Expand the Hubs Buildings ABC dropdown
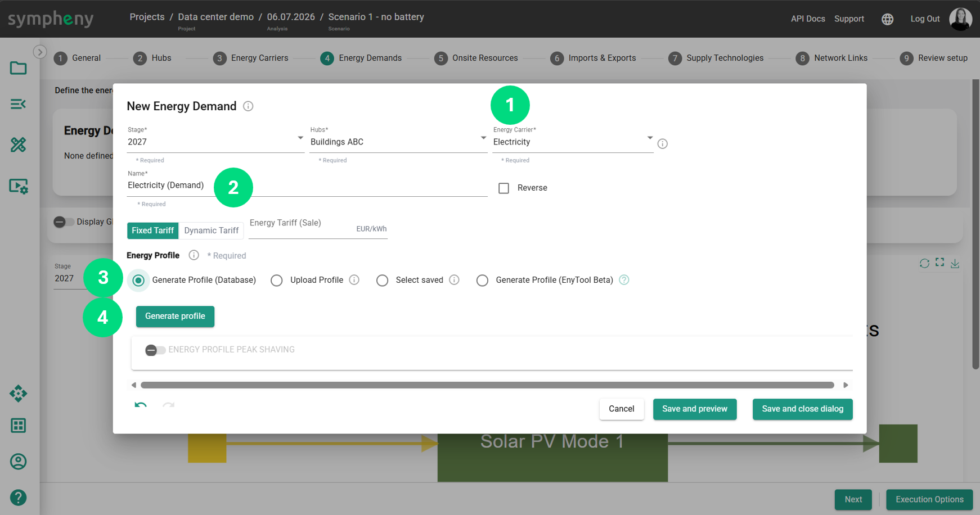Screen dimensions: 980x515 398,142
